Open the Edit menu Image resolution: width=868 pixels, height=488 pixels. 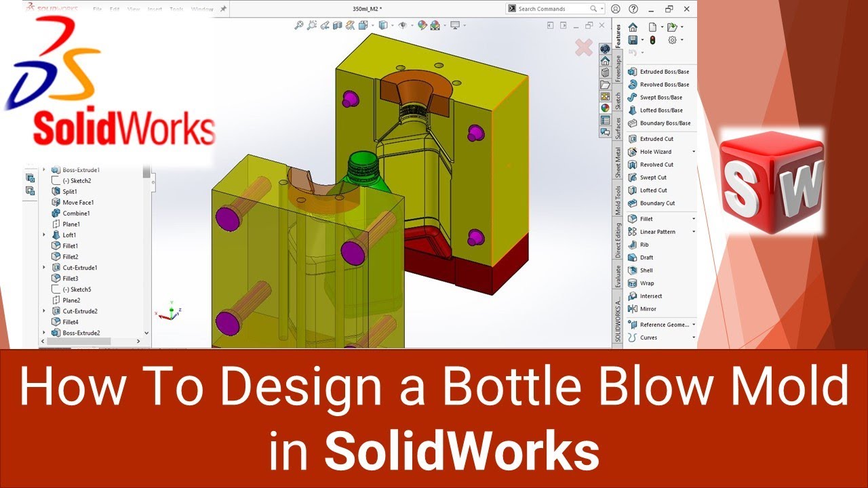click(x=115, y=9)
